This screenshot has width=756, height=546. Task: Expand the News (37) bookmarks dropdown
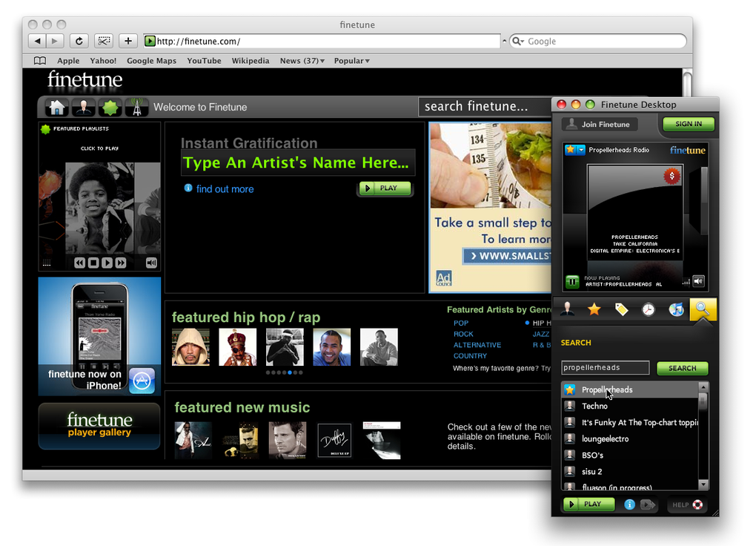tap(302, 61)
